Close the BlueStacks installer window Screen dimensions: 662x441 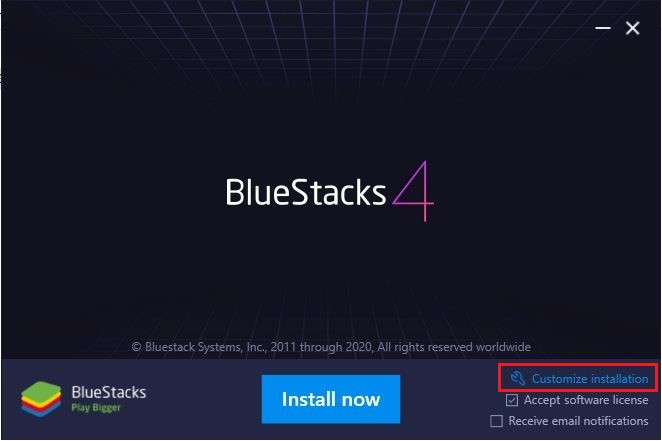(x=632, y=28)
